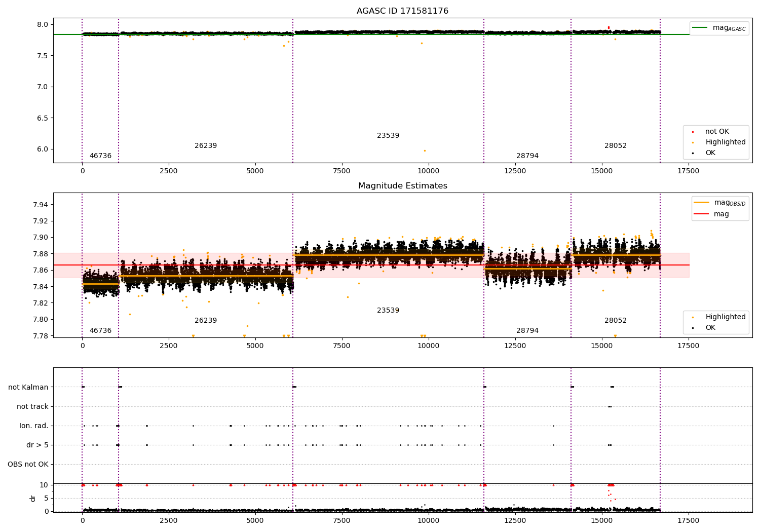
Task: Click the orange outlier point near magnitude 6.0
Action: click(425, 150)
